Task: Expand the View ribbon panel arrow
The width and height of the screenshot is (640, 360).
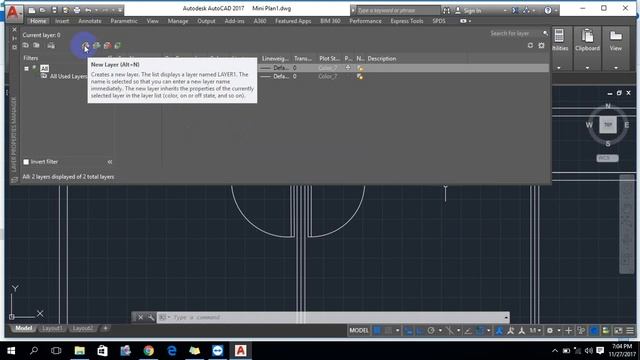Action: coord(616,68)
